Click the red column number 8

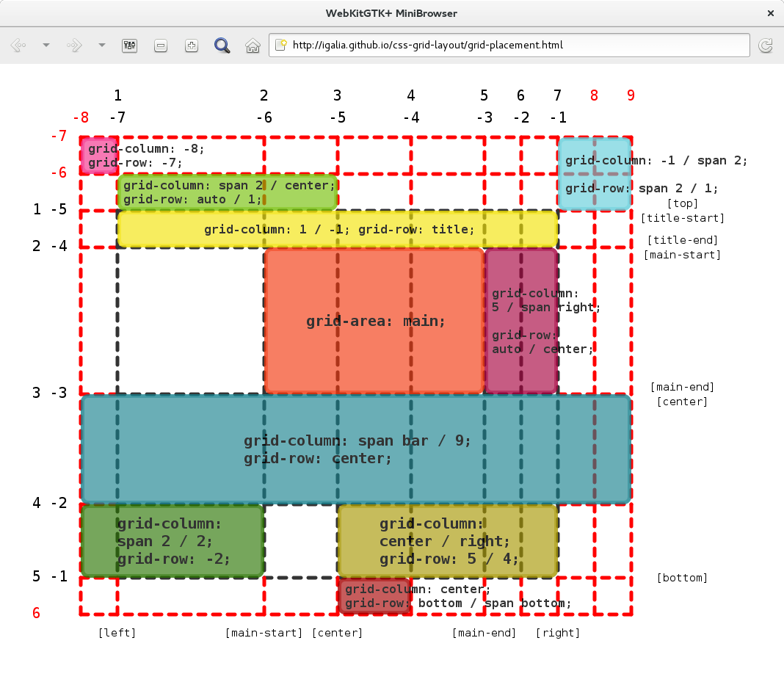coord(594,95)
